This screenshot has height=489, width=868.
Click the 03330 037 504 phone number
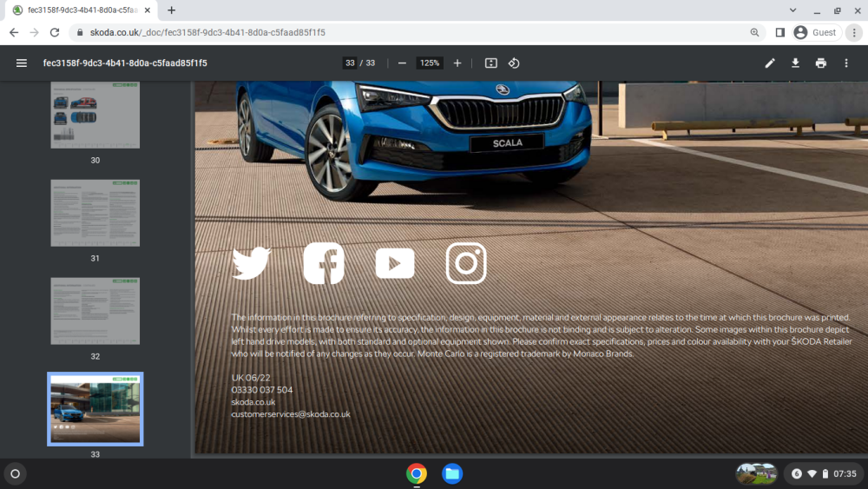[262, 390]
